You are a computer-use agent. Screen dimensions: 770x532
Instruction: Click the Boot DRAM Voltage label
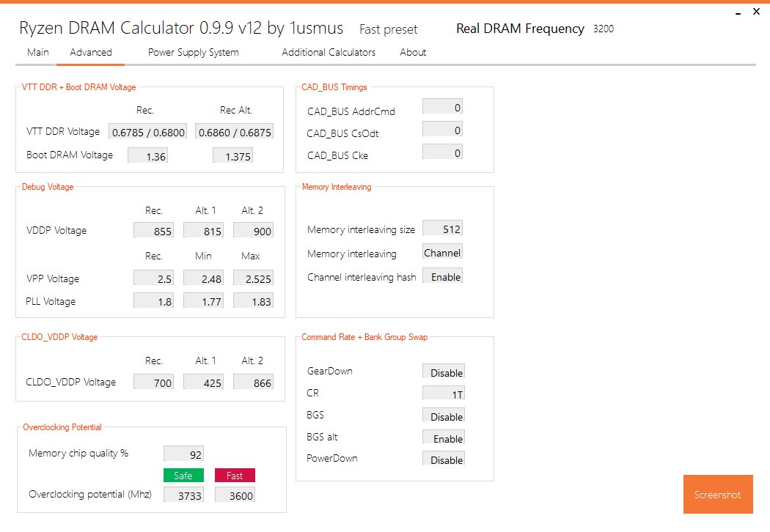[70, 155]
